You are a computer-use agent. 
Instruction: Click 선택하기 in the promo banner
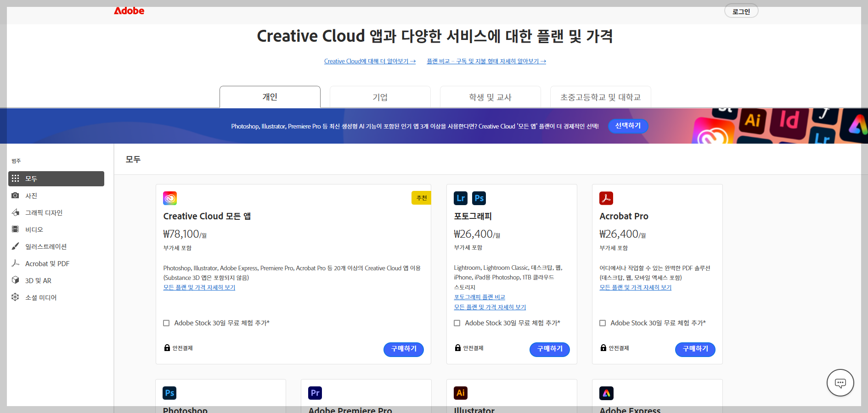pos(628,126)
